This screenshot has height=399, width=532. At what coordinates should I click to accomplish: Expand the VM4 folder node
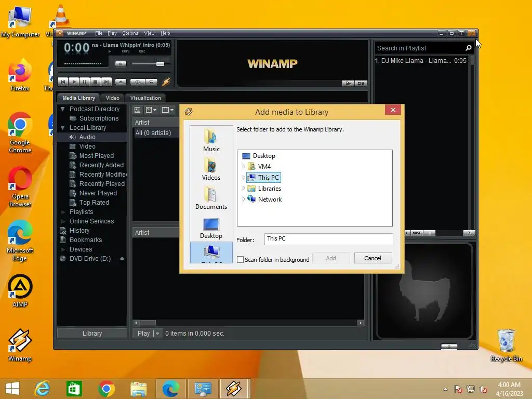[x=244, y=167]
